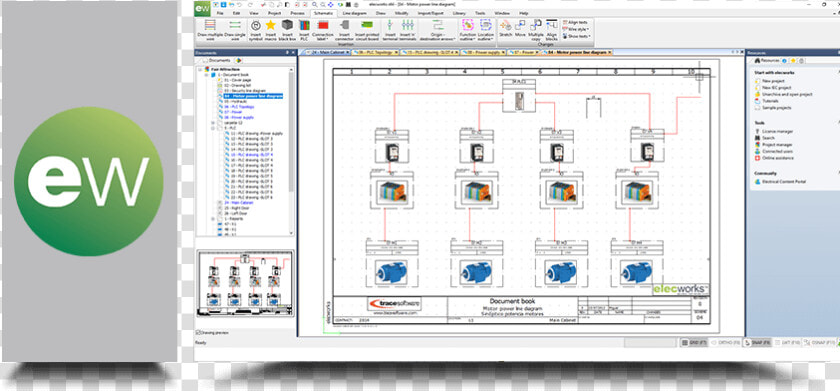The height and width of the screenshot is (391, 840).
Task: Click the Align texts command
Action: pos(575,22)
